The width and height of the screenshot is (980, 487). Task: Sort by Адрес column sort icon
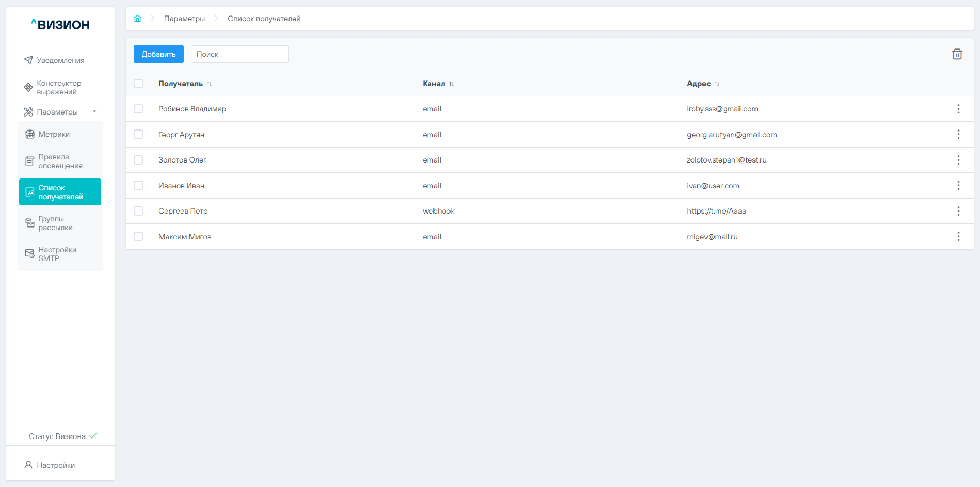[x=717, y=84]
